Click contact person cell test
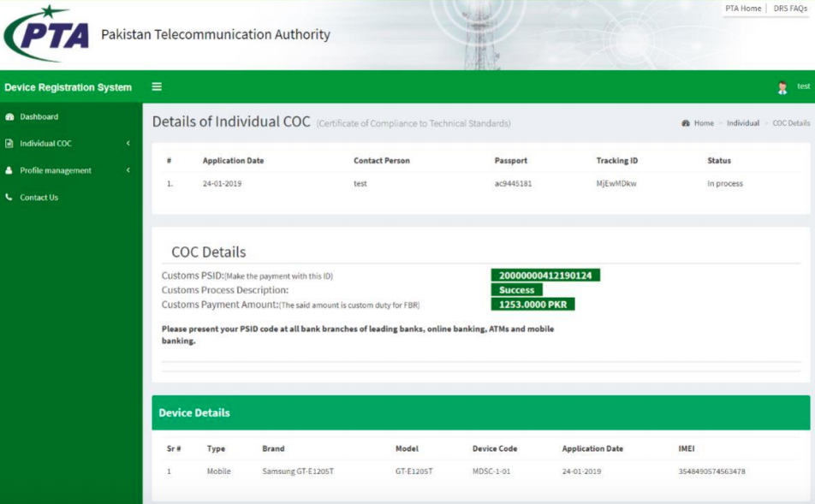815x504 pixels. point(360,183)
